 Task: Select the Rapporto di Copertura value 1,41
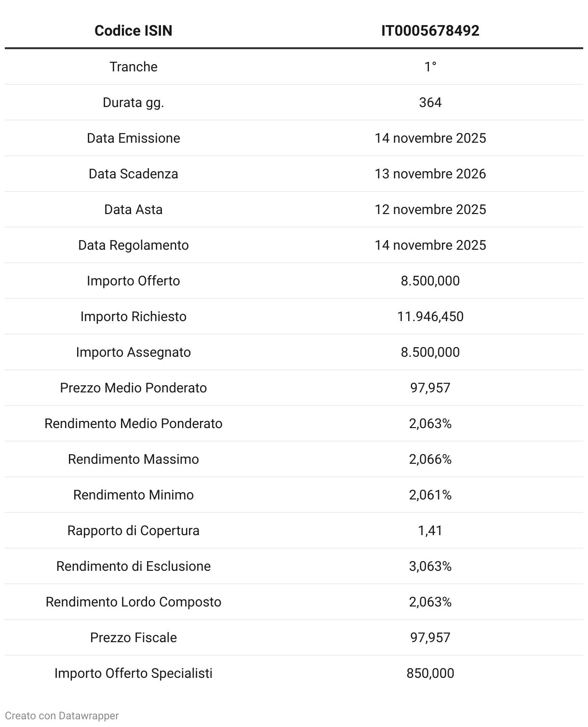click(x=430, y=530)
